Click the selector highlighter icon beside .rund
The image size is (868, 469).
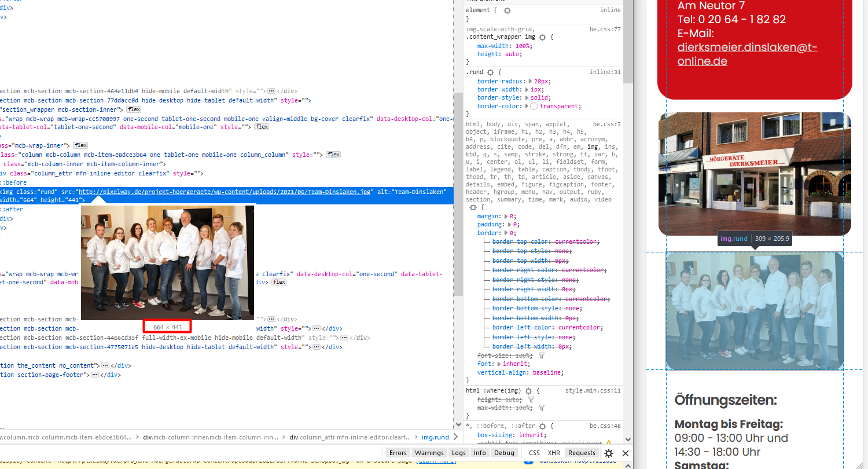click(490, 72)
